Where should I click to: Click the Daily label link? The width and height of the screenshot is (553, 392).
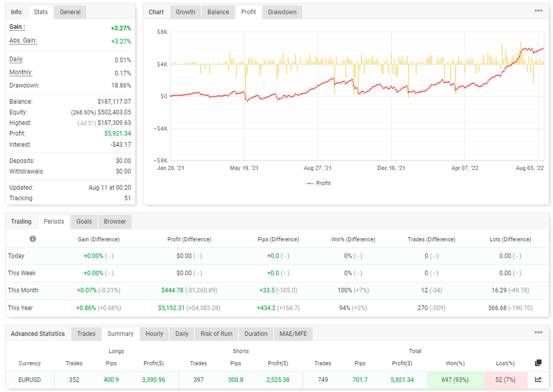coord(16,59)
